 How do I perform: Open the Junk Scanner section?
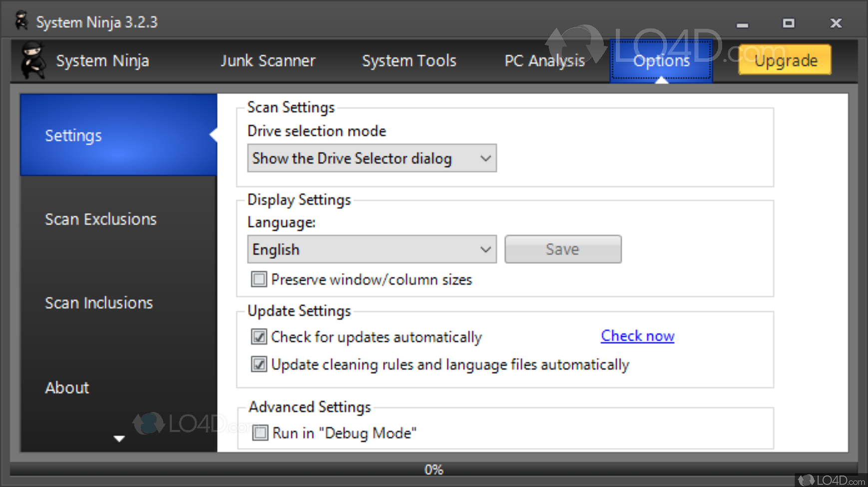[x=268, y=60]
